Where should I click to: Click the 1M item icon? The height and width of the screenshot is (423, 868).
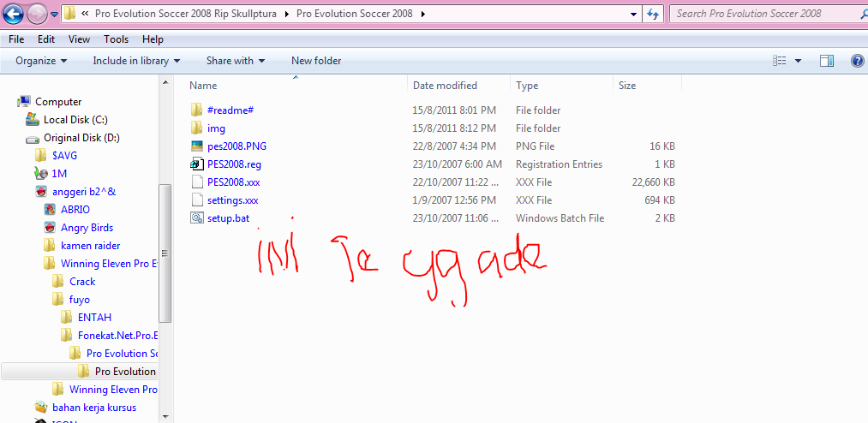tap(40, 174)
